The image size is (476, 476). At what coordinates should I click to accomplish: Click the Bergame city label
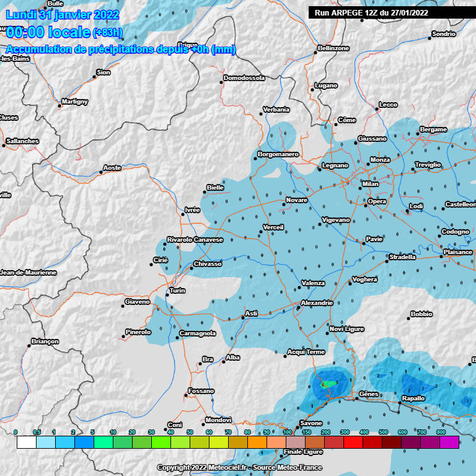pos(433,130)
